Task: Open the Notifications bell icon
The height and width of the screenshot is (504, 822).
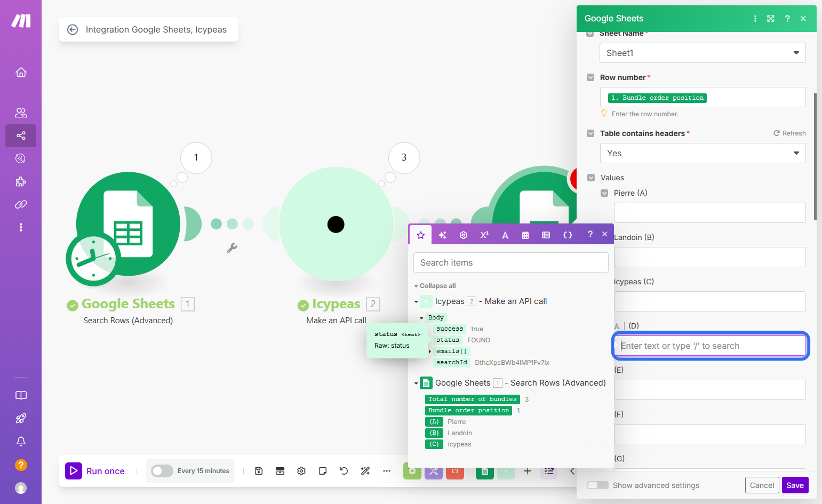Action: pos(21,441)
